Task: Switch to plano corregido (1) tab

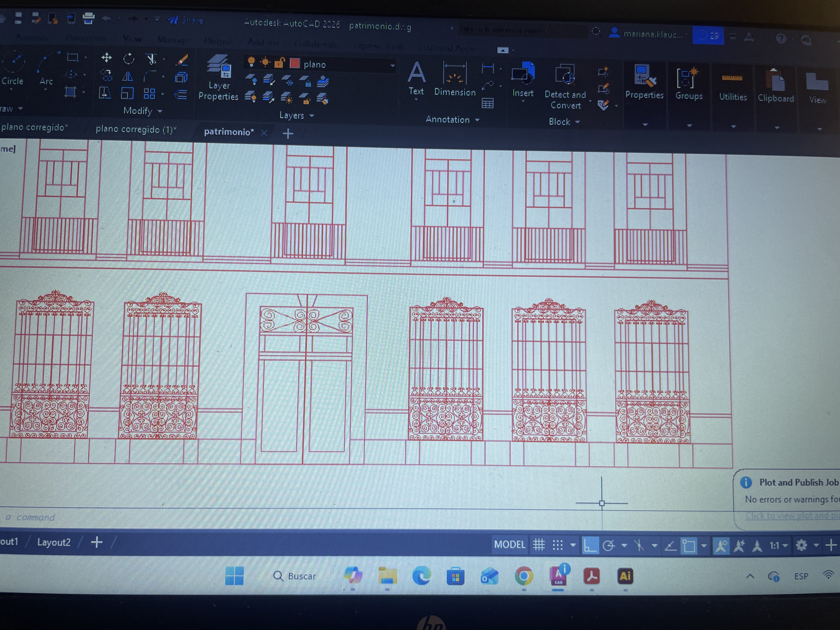Action: click(136, 129)
